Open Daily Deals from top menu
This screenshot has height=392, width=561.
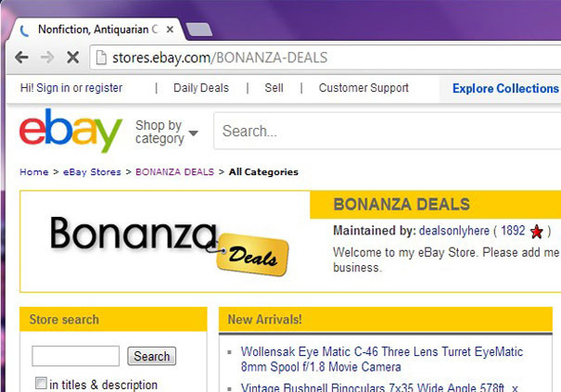coord(200,88)
